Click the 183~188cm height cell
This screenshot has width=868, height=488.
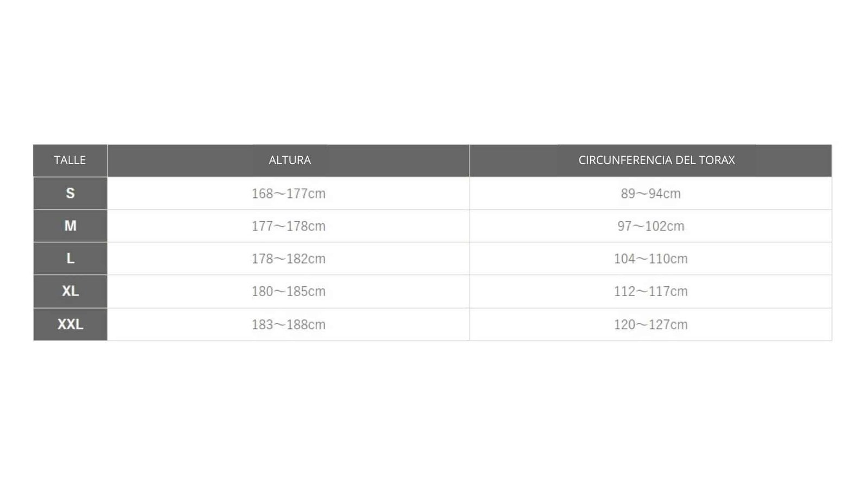pos(289,325)
